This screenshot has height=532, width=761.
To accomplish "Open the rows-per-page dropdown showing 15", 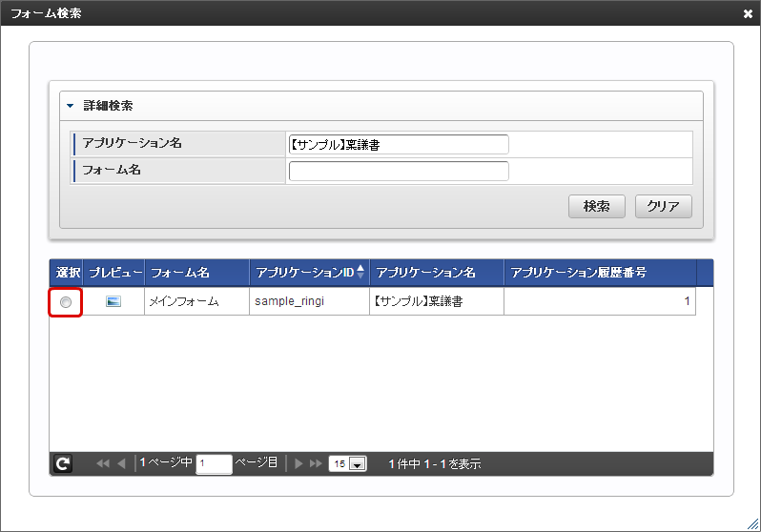I will [x=347, y=464].
